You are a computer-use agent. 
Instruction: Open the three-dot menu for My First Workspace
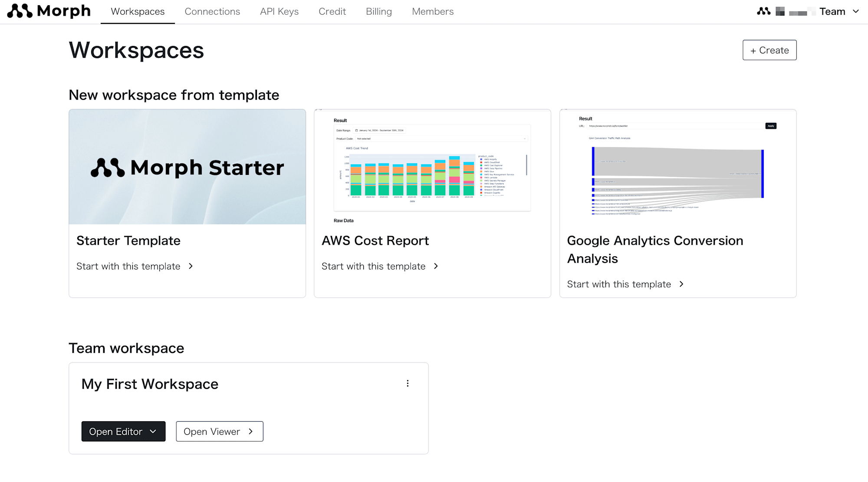[408, 384]
